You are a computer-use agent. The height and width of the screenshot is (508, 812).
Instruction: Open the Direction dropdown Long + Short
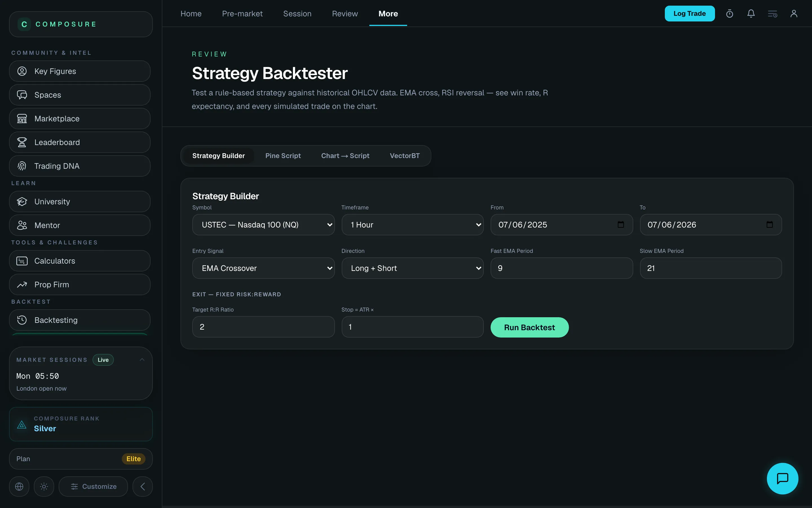(412, 268)
